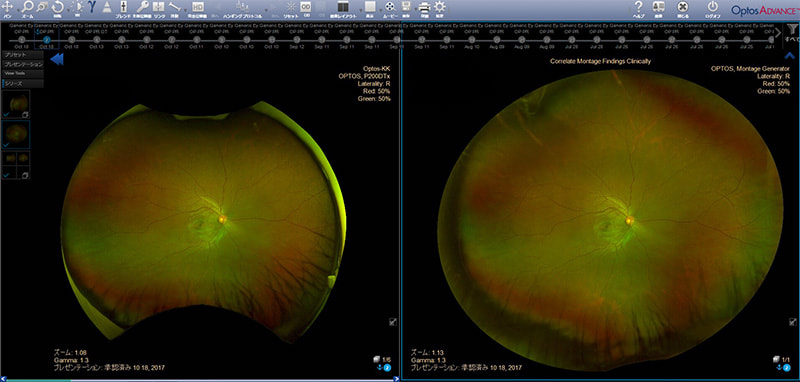Select the Pan tool with four-way arrows
The height and width of the screenshot is (382, 800).
[7, 7]
